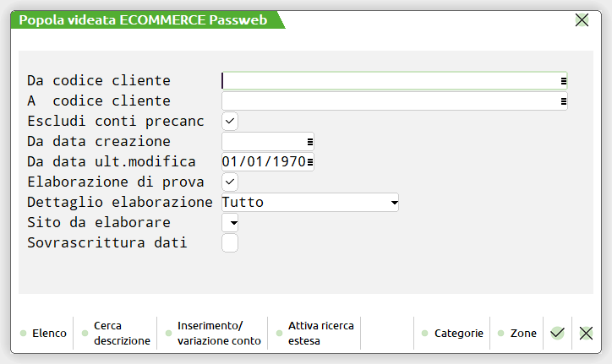Open Sito da elaborare dropdown
Screen dimensions: 612x364
[231, 223]
